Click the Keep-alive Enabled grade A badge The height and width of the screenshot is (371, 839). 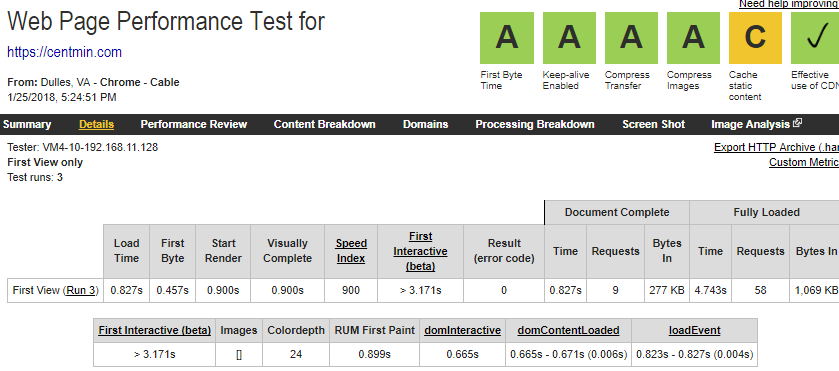pyautogui.click(x=569, y=37)
